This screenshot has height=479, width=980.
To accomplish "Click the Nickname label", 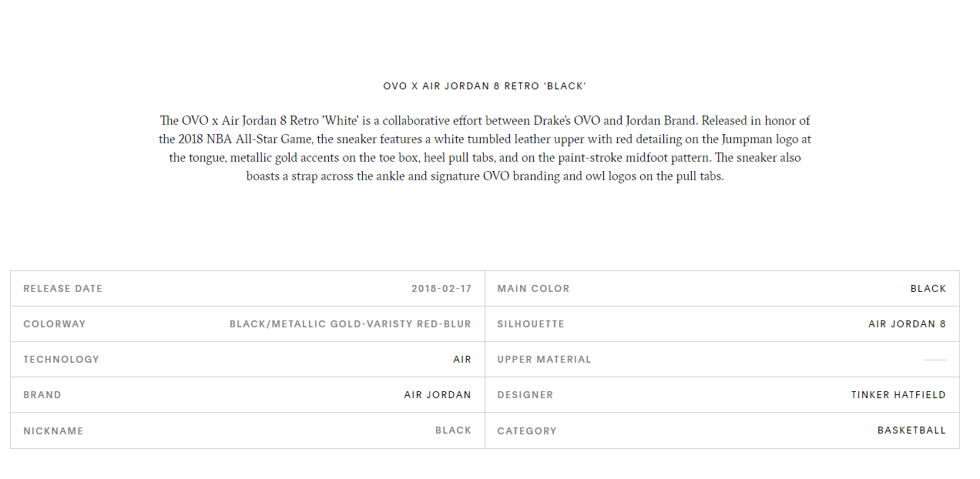I will pos(53,431).
